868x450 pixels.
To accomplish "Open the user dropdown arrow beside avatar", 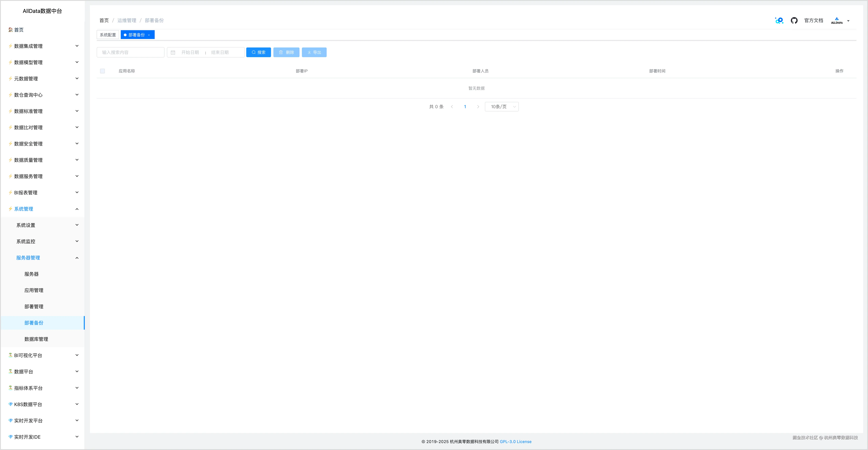I will (848, 21).
